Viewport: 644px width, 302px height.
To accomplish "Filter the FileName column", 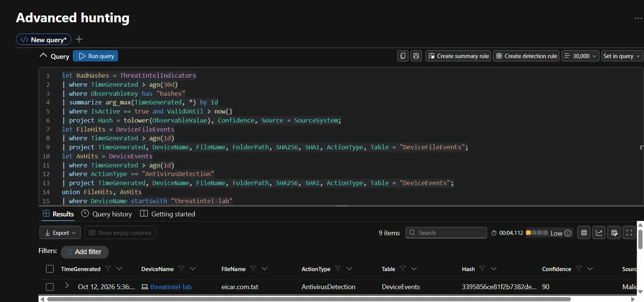I will [x=253, y=269].
